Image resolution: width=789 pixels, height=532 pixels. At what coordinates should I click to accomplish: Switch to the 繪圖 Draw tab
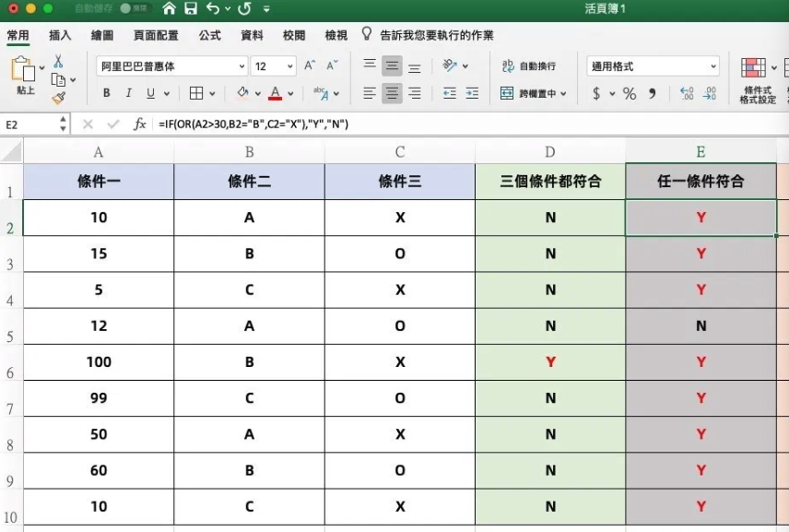pyautogui.click(x=102, y=35)
